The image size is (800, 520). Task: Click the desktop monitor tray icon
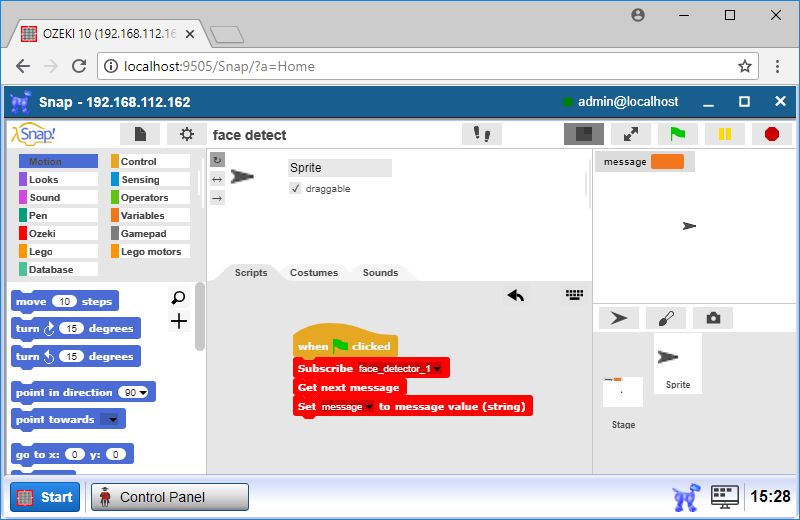pyautogui.click(x=724, y=497)
